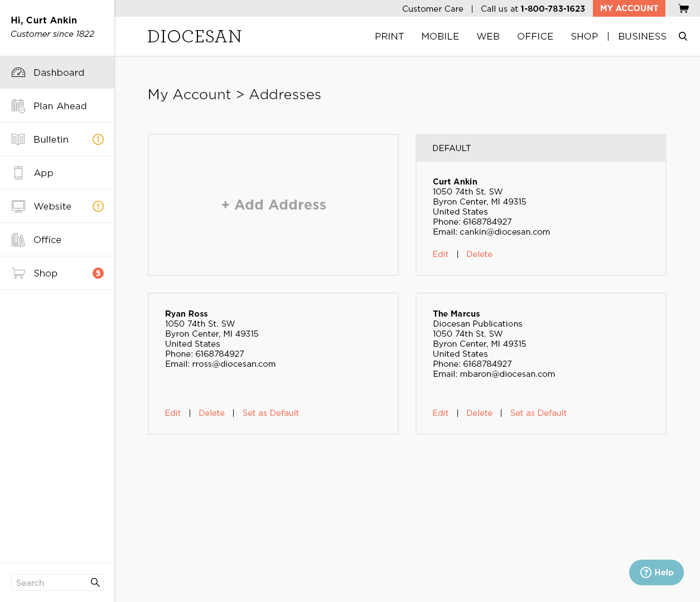Screen dimensions: 700x602
Task: Focus the sidebar Search input field
Action: coord(50,582)
